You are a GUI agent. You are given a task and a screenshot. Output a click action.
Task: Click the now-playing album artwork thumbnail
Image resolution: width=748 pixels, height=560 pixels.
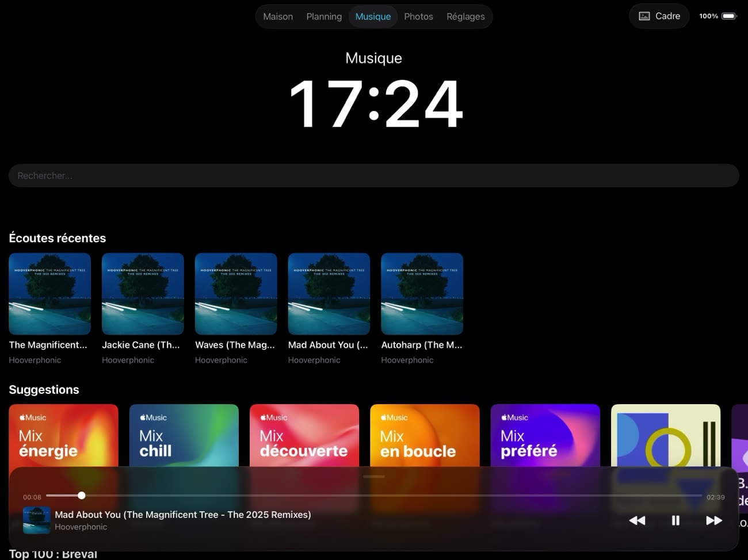pyautogui.click(x=36, y=520)
